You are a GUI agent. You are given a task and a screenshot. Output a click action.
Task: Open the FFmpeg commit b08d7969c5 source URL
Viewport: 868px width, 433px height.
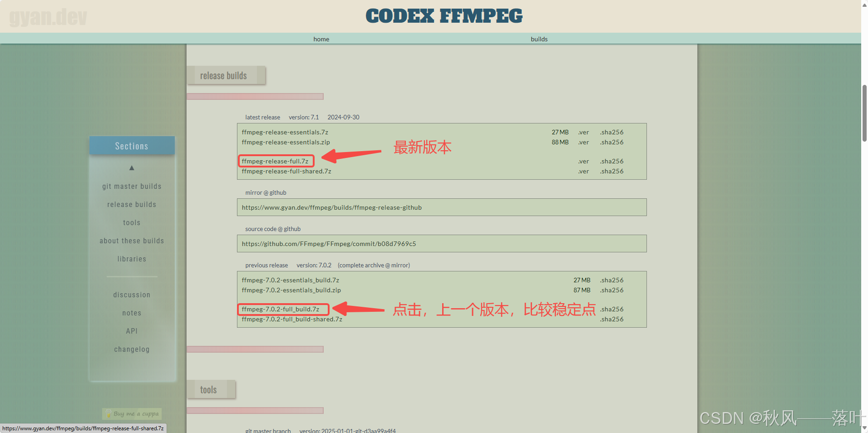(x=329, y=244)
